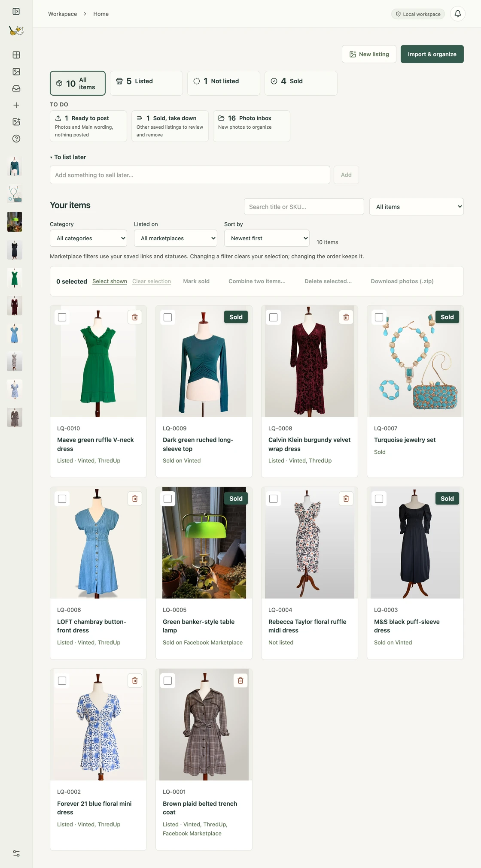Screen dimensions: 481x868
Task: Select checkbox for Rebecca Taylor floral midi dress
Action: click(274, 499)
